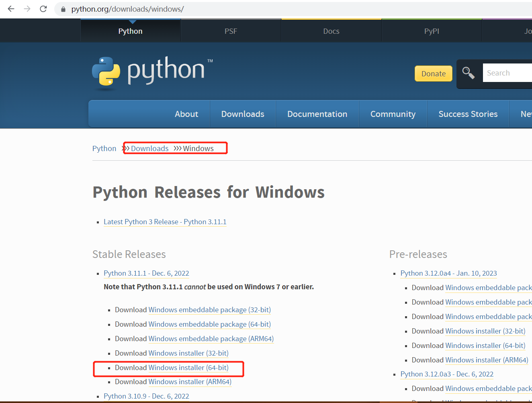Click the note about Windows 7 or earlier

[x=209, y=287]
